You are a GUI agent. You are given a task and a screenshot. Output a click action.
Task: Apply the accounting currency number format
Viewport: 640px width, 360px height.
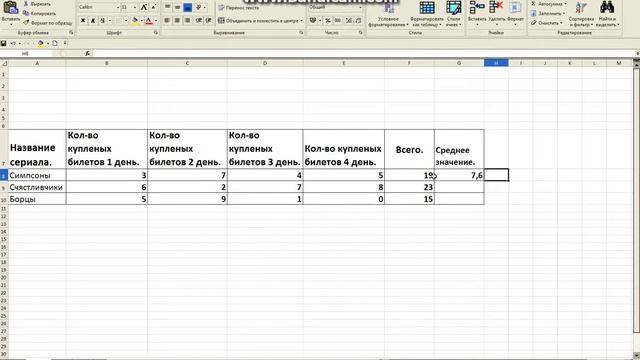click(313, 20)
